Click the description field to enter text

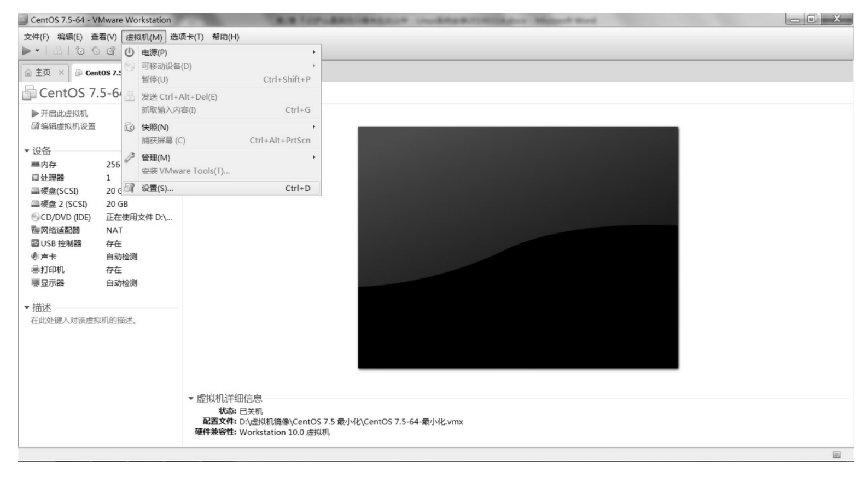(x=84, y=321)
